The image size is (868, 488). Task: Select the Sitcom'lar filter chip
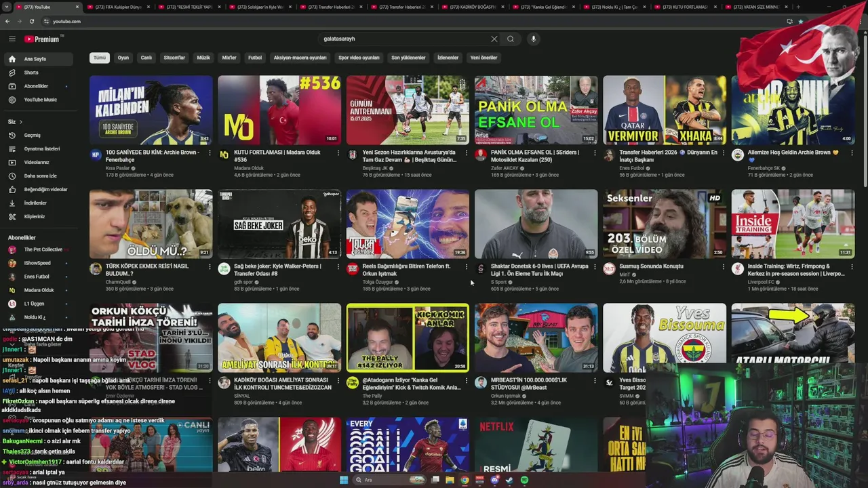(x=174, y=58)
